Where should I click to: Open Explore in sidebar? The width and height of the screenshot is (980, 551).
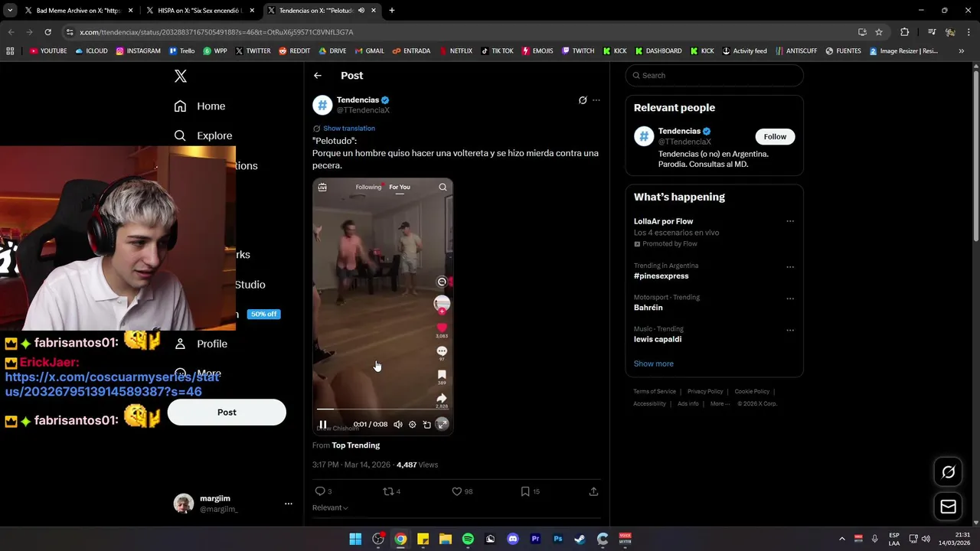pyautogui.click(x=203, y=136)
